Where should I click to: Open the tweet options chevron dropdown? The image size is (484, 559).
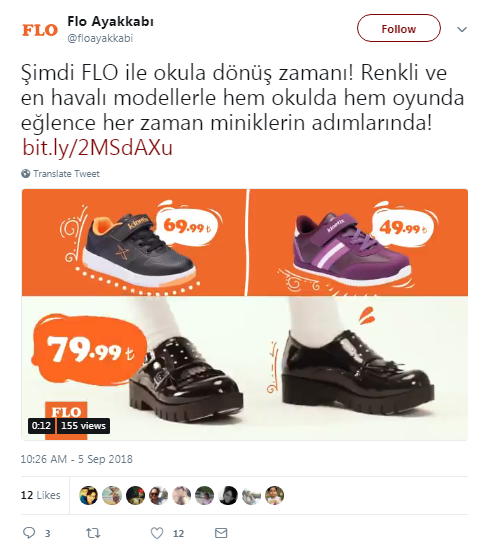[x=462, y=29]
